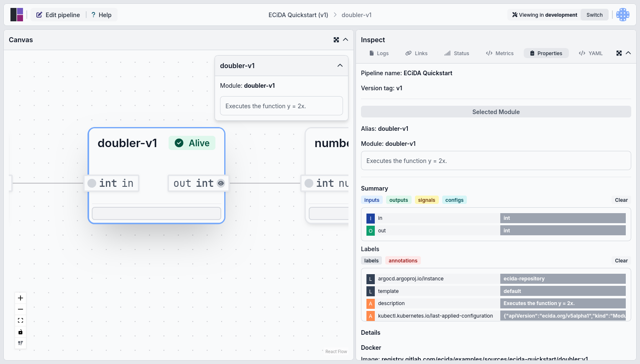Click the int in input port handle
This screenshot has width=640, height=364.
pyautogui.click(x=92, y=183)
